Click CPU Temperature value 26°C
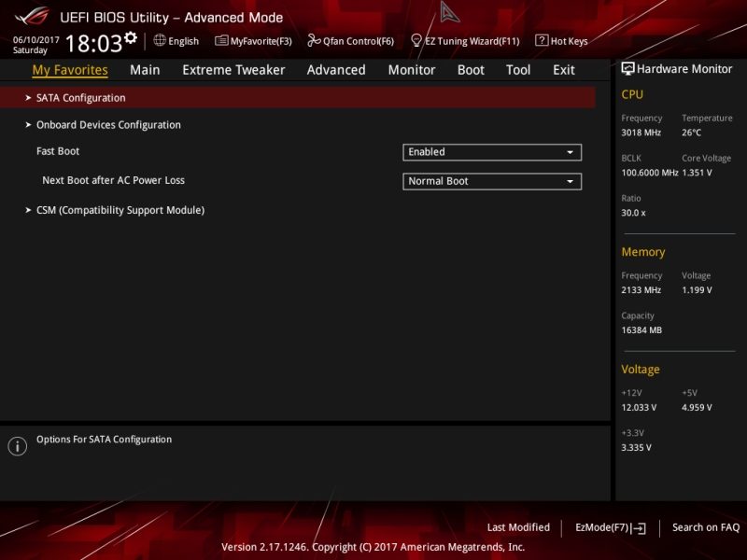 [691, 133]
